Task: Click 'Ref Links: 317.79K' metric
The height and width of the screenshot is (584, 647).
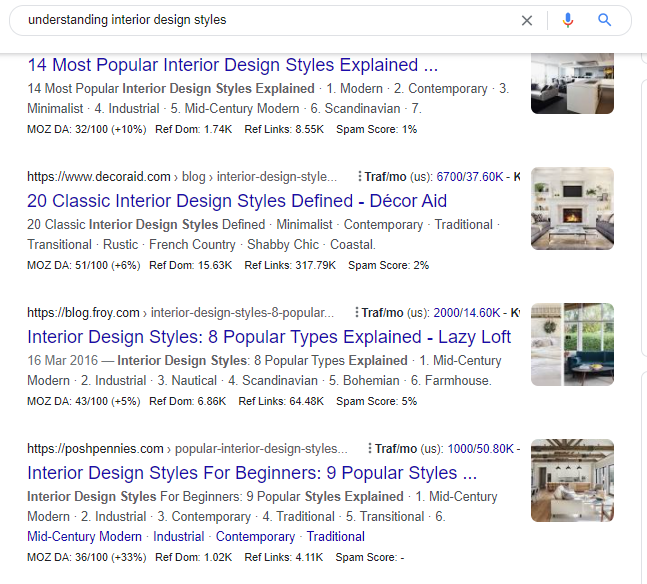Action: [x=290, y=265]
